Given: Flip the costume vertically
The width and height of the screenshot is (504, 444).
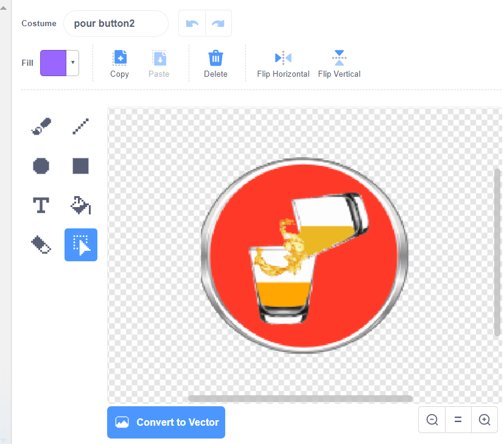Looking at the screenshot, I should point(339,64).
